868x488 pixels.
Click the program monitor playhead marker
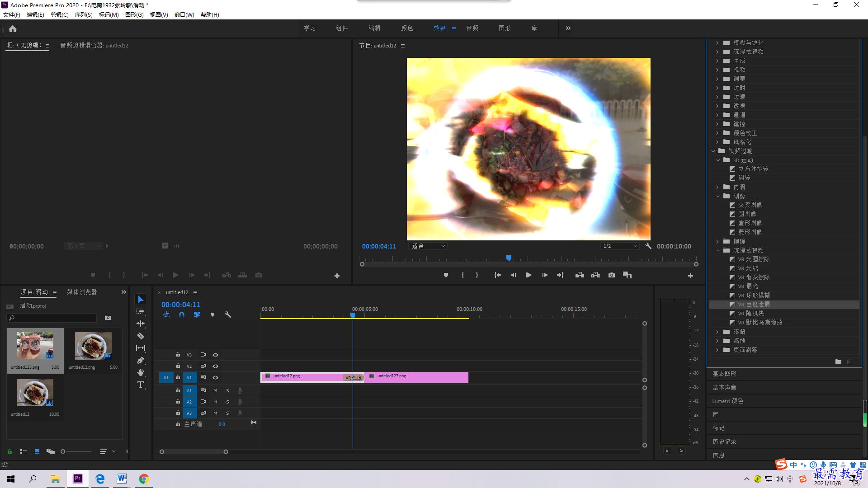click(x=509, y=258)
